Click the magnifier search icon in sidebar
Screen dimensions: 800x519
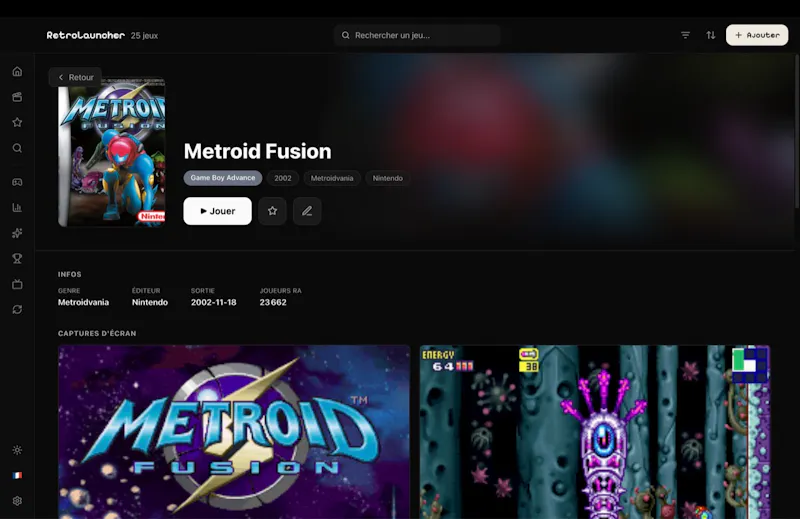tap(17, 148)
